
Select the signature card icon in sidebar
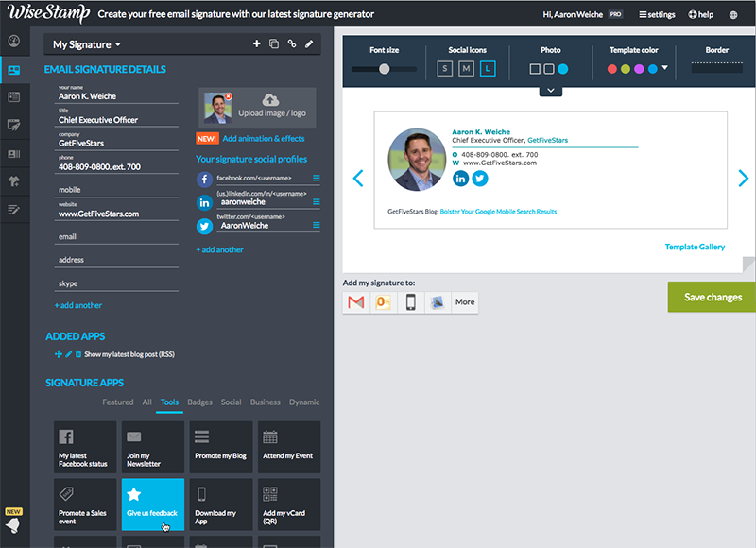click(14, 70)
